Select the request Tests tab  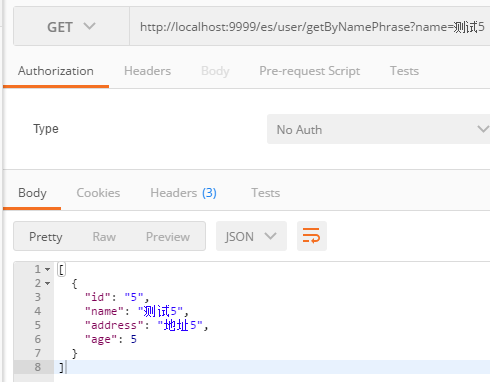click(404, 71)
